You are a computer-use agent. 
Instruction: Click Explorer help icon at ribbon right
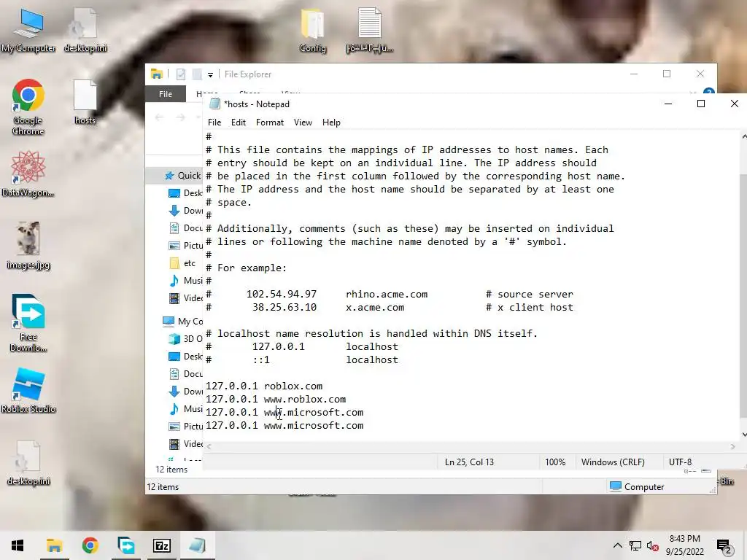pyautogui.click(x=709, y=92)
